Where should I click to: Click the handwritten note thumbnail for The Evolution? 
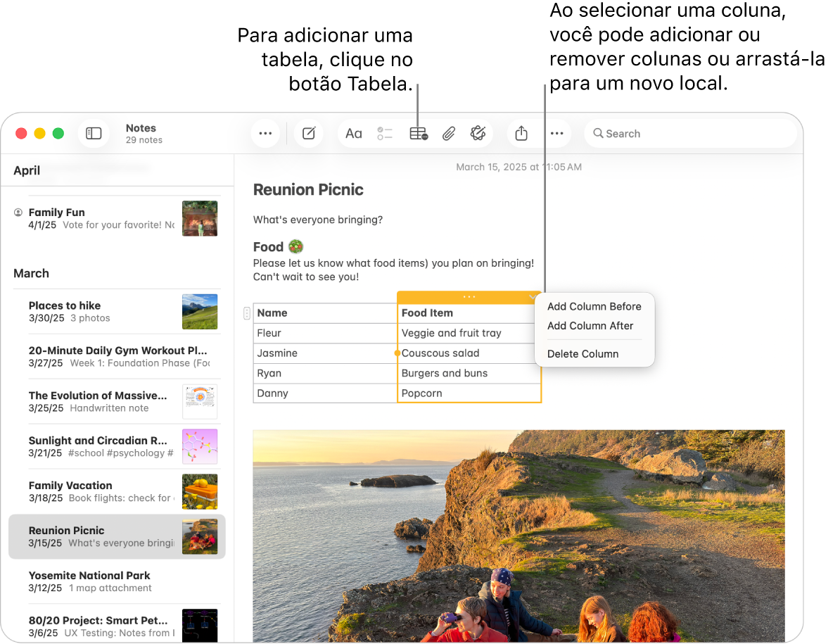tap(200, 402)
